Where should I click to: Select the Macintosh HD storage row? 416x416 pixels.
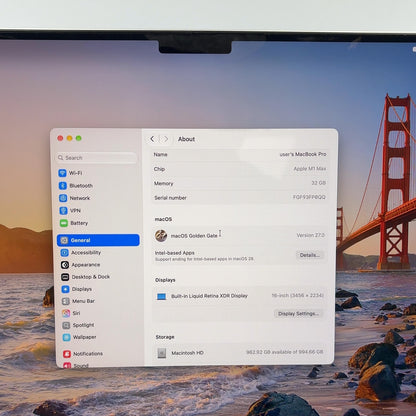tap(240, 353)
